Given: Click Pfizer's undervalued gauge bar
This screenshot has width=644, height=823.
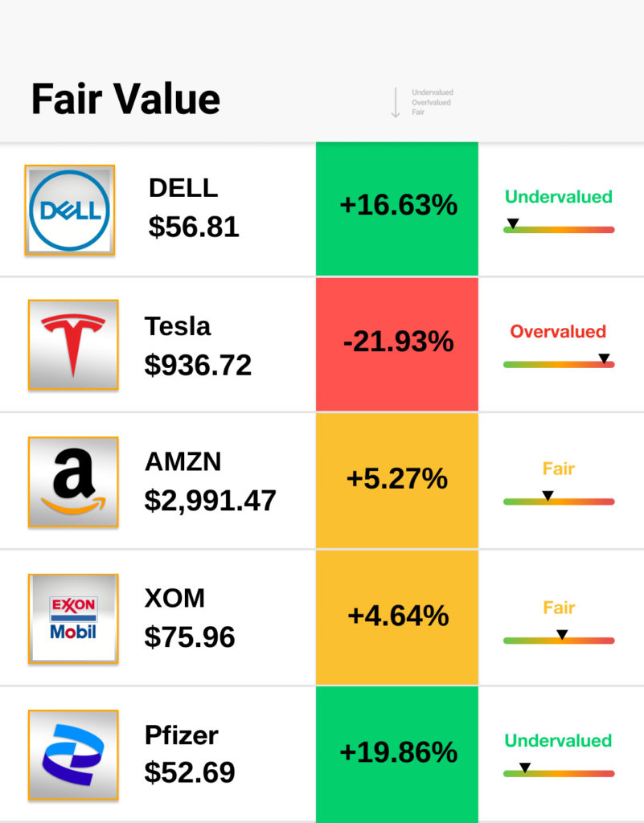Looking at the screenshot, I should [x=559, y=773].
